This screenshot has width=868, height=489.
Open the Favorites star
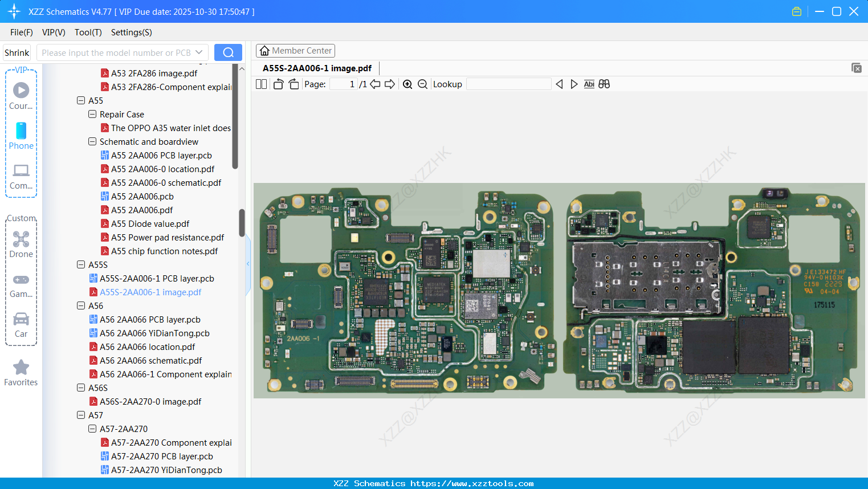pos(21,373)
